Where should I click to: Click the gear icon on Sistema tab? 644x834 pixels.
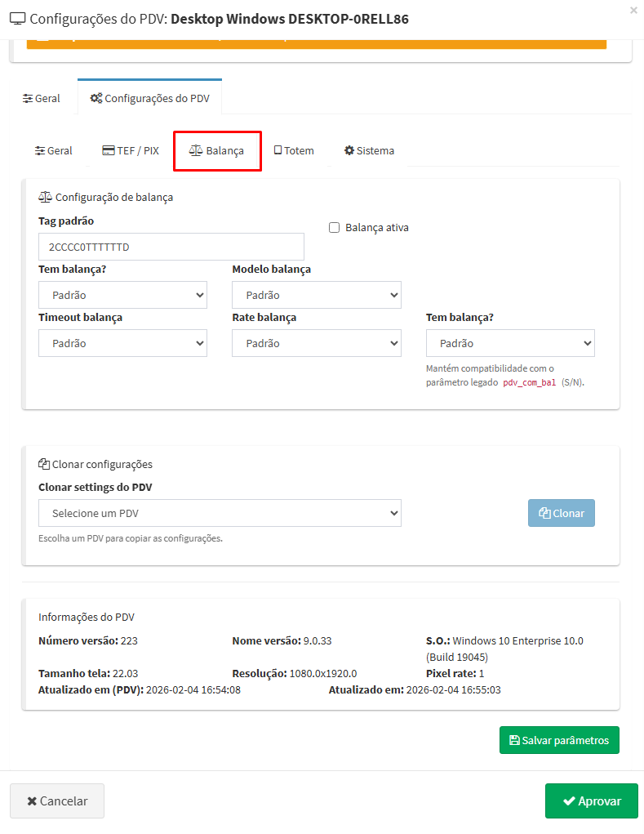coord(349,151)
